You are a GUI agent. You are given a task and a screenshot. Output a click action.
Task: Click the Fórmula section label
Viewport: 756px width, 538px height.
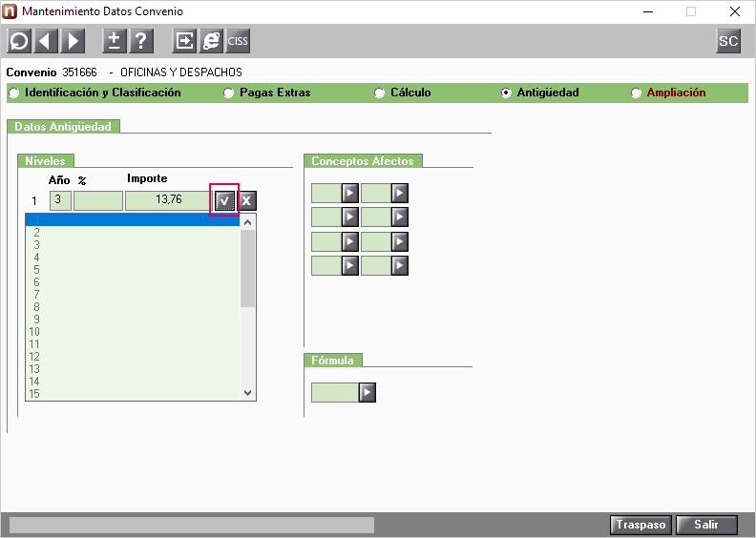click(333, 361)
